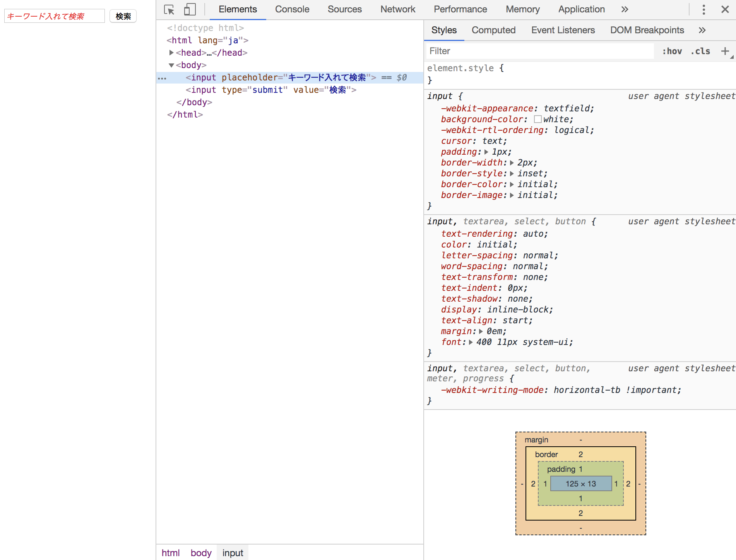Expand the padding shorthand property
Image resolution: width=736 pixels, height=560 pixels.
click(486, 152)
